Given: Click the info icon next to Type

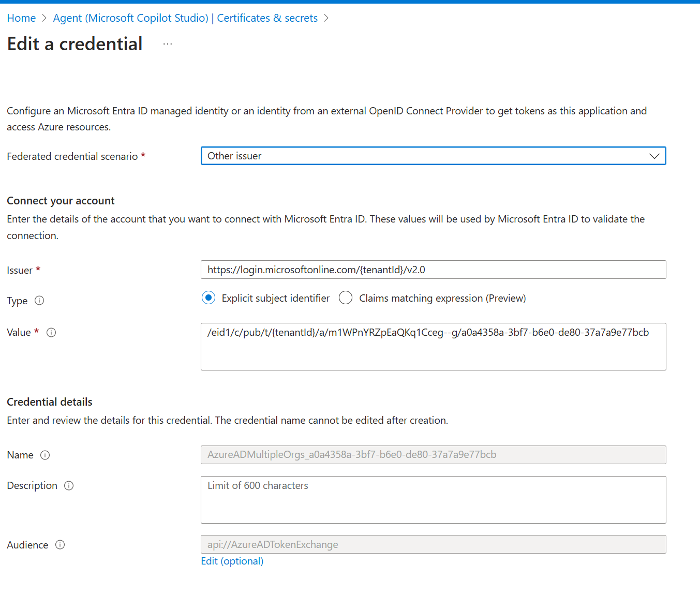Looking at the screenshot, I should point(39,301).
